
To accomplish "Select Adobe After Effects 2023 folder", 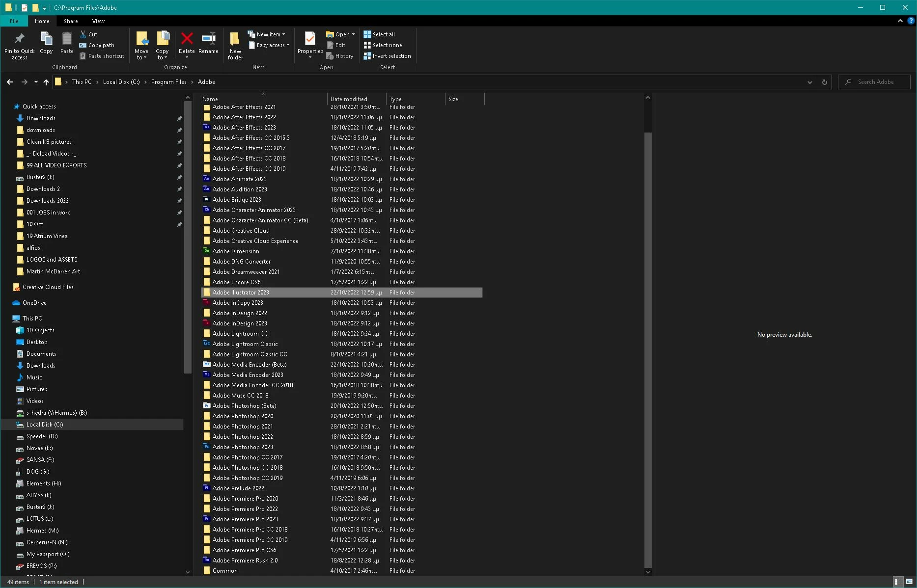I will click(342, 128).
